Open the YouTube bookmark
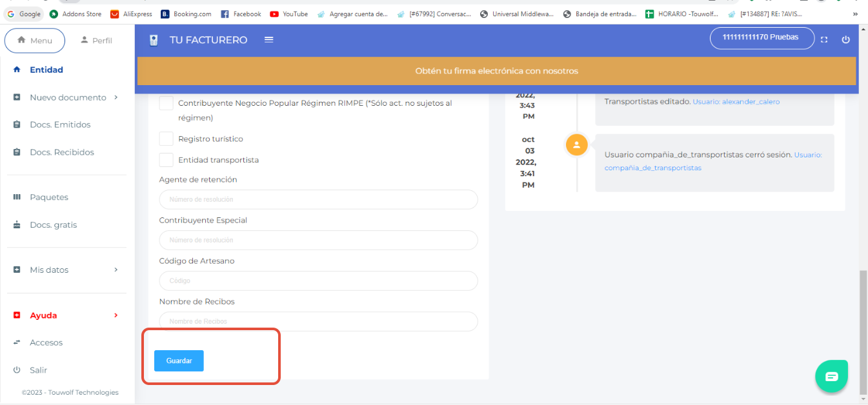Viewport: 868px width, 405px height. point(288,14)
